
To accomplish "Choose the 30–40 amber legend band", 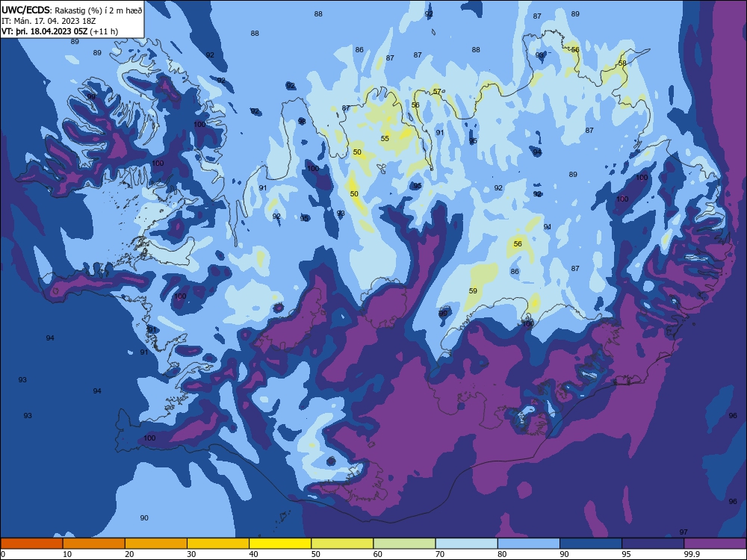I will coord(218,544).
